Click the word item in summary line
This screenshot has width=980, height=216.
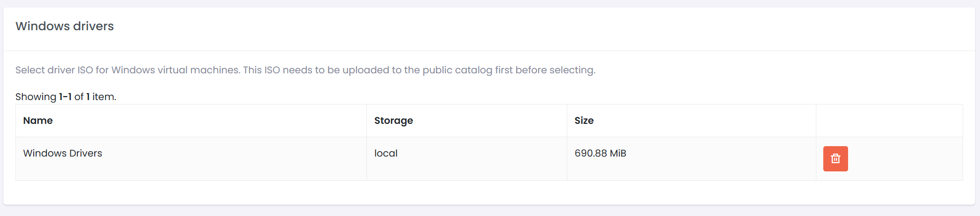pyautogui.click(x=104, y=97)
